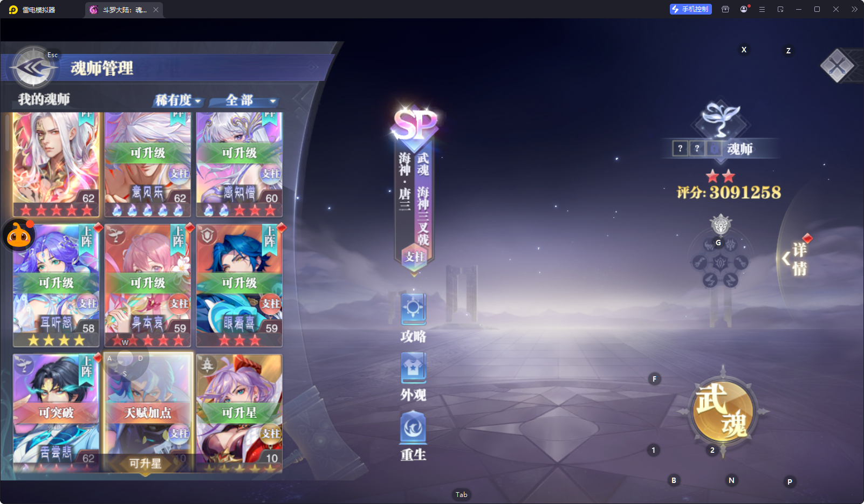The width and height of the screenshot is (864, 504).
Task: Click the 魂师 class label
Action: pyautogui.click(x=739, y=149)
